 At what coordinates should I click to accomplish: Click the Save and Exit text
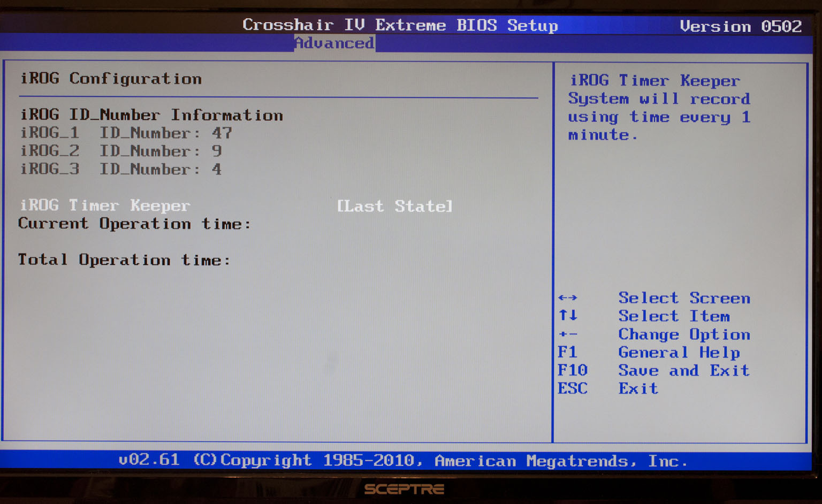684,370
